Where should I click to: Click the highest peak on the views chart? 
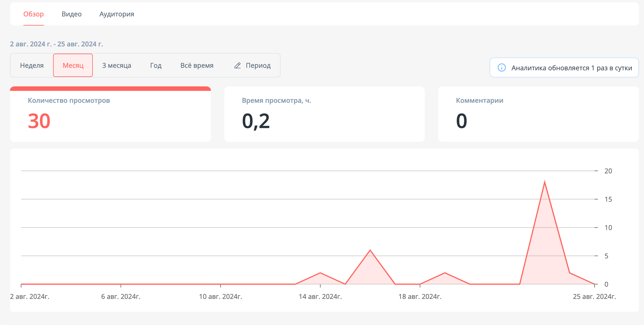(x=544, y=182)
